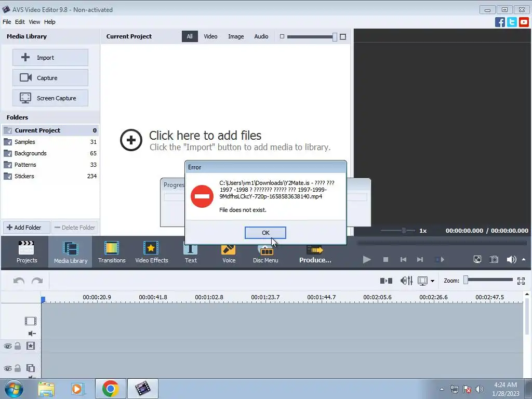The width and height of the screenshot is (532, 399).
Task: Expand the volume level arrow
Action: (524, 260)
